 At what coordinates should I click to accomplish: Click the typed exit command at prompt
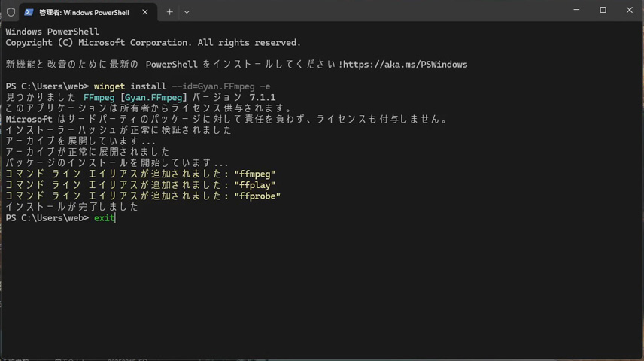click(104, 218)
